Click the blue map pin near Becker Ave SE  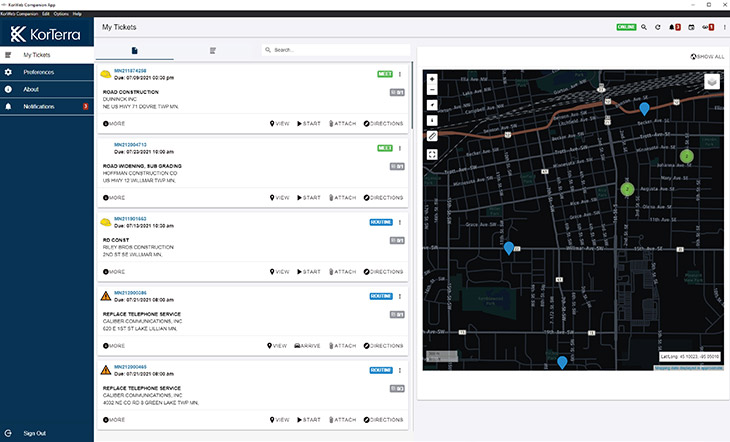(644, 109)
